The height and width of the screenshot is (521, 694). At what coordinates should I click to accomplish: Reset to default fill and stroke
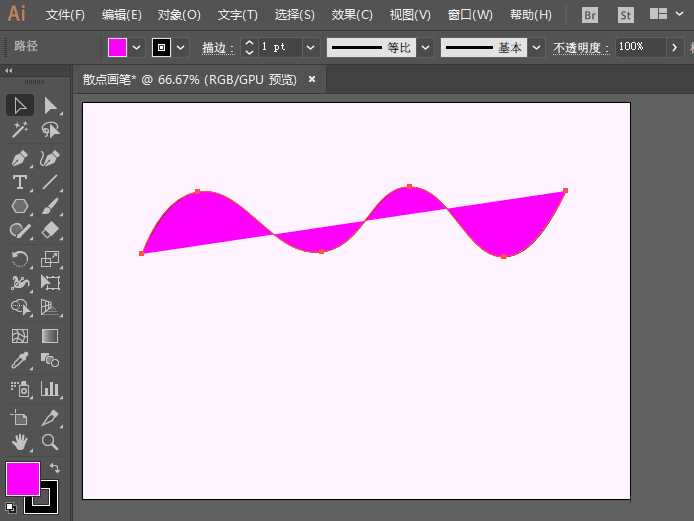click(11, 507)
